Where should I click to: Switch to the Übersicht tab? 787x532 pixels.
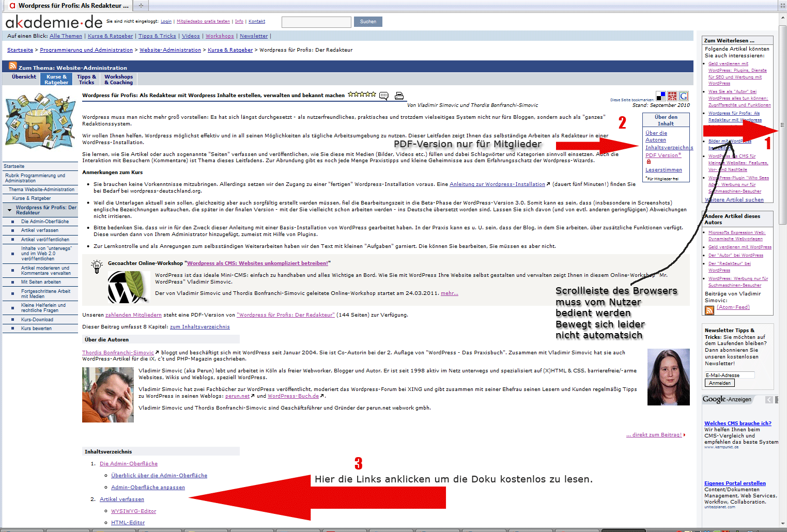[24, 77]
